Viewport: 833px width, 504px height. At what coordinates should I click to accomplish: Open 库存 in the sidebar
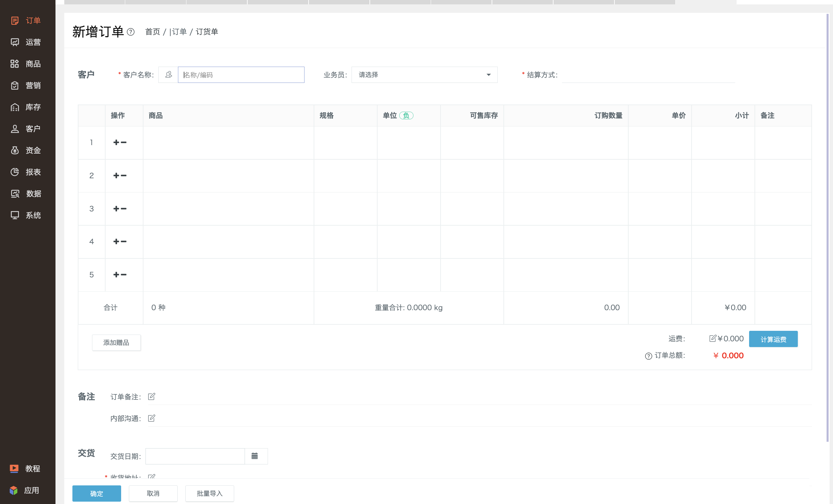[x=26, y=107]
